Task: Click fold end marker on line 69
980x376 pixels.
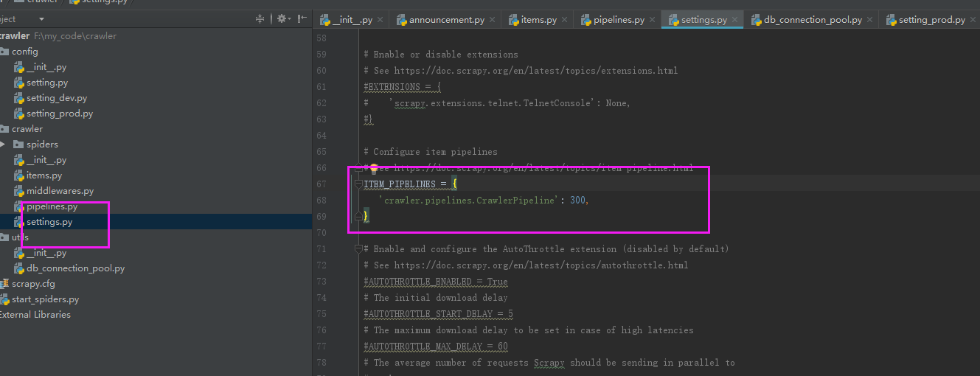Action: click(358, 216)
